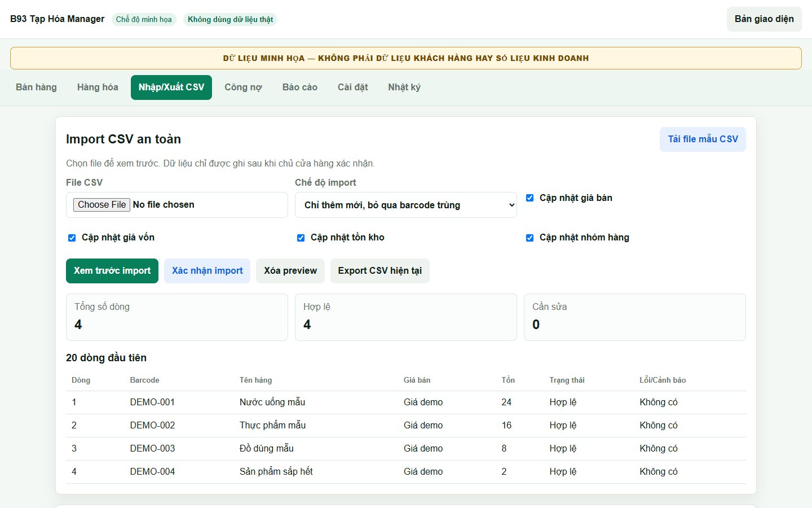Disable Cập nhật nhóm hàng checkbox
Viewport: 812px width, 508px height.
[x=530, y=238]
